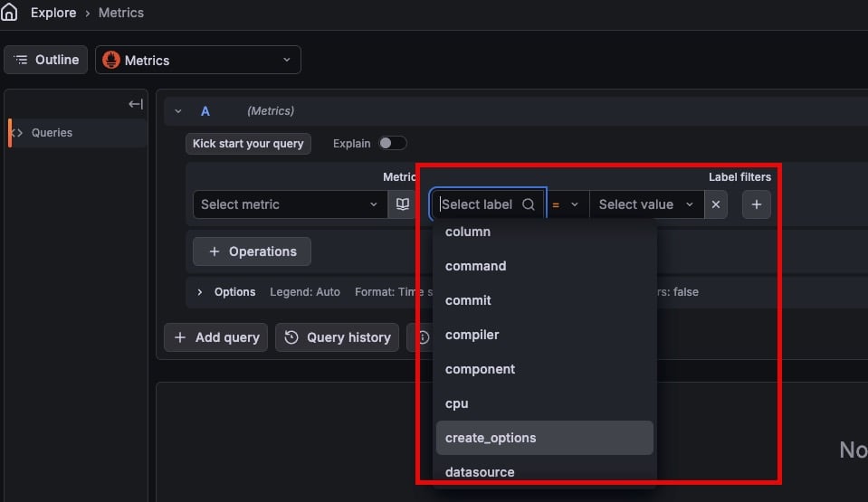Screen dimensions: 868x502
Task: Collapse the outline sidebar arrow icon
Action: pos(136,104)
